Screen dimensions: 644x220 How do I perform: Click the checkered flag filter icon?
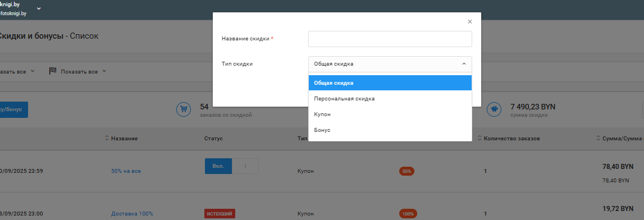point(53,71)
